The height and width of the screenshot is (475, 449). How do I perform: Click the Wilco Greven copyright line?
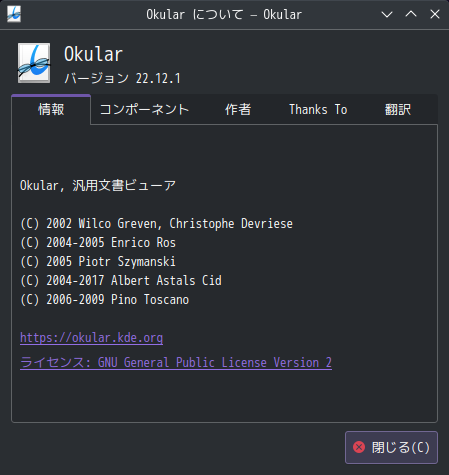tap(156, 224)
